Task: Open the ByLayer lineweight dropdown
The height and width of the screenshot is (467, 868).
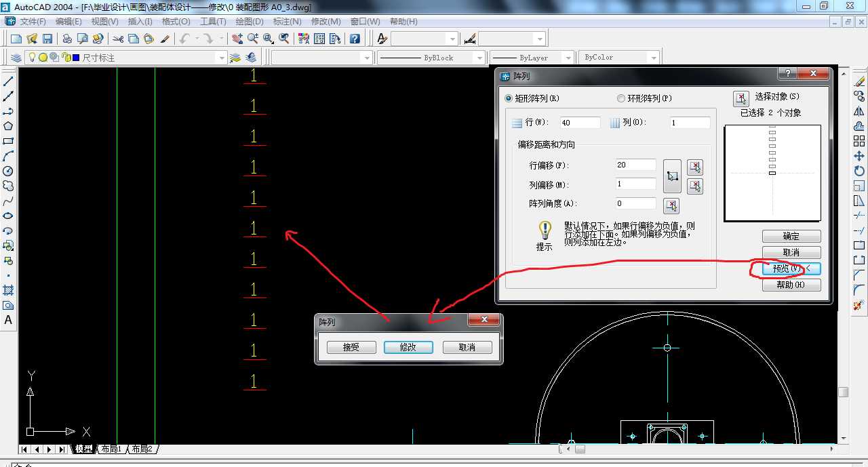Action: (568, 58)
